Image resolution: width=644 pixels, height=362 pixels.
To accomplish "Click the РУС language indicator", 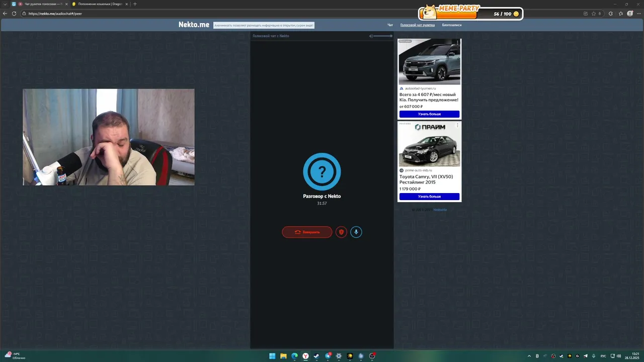I will (603, 356).
